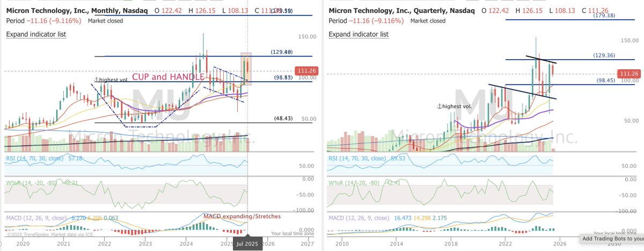The width and height of the screenshot is (644, 251).
Task: Select the CUP and HANDLE annotation text
Action: (x=168, y=77)
